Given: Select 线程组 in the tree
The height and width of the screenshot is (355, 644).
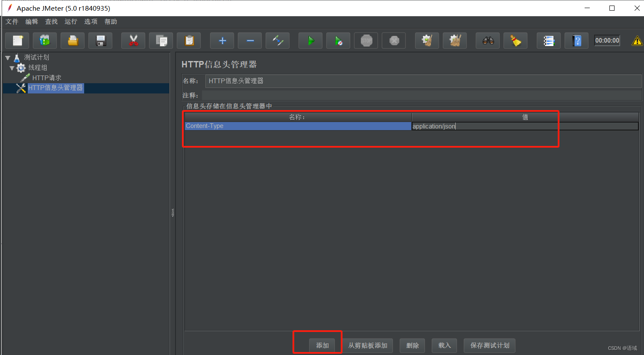Looking at the screenshot, I should coord(38,67).
